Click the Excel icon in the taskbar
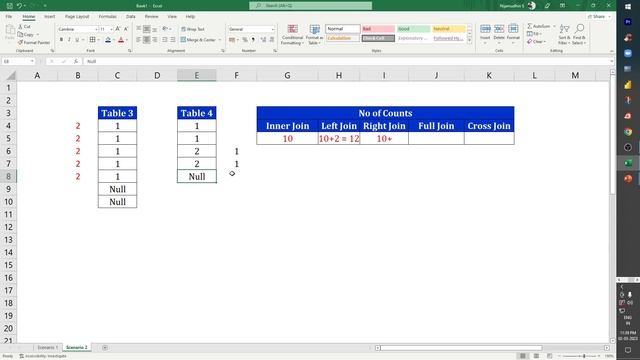 pos(628,163)
